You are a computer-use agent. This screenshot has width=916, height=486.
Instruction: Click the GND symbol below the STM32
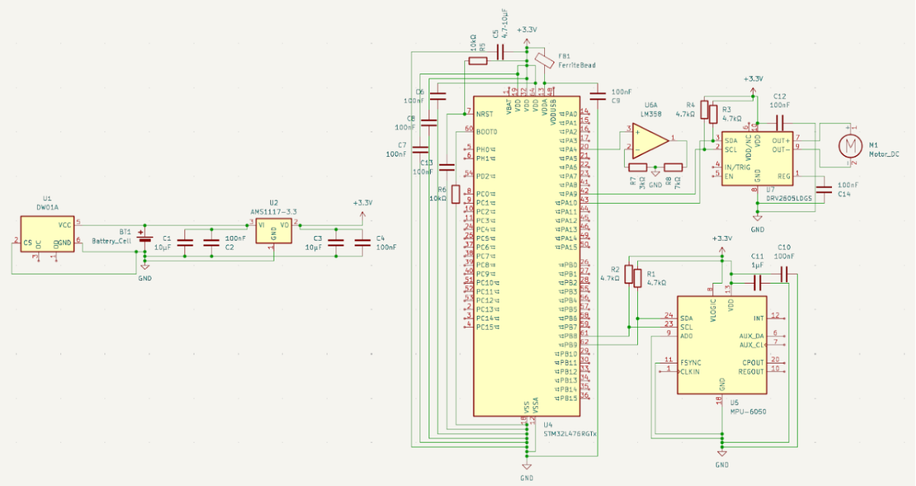tap(526, 466)
